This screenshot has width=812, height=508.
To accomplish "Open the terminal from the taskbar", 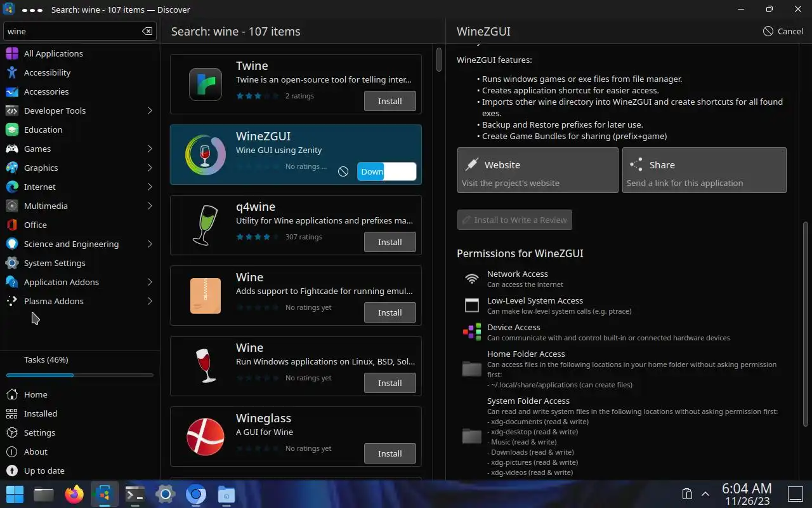I will (x=135, y=494).
